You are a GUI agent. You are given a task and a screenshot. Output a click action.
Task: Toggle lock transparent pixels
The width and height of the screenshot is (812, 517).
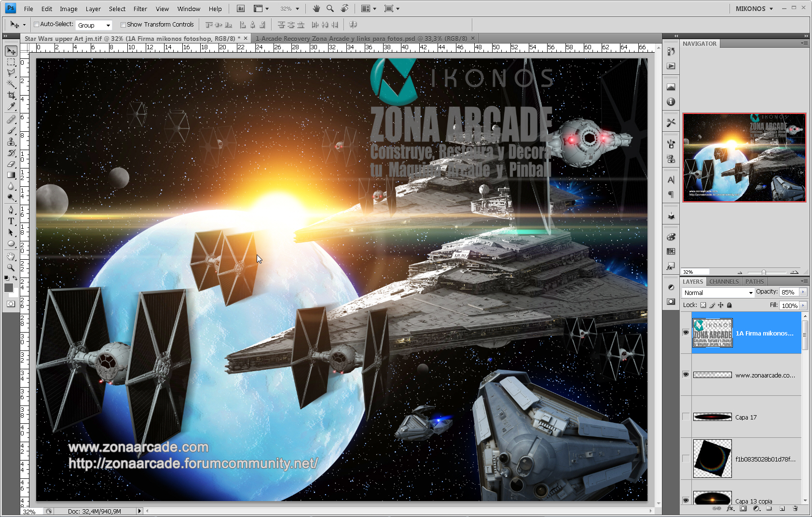703,305
